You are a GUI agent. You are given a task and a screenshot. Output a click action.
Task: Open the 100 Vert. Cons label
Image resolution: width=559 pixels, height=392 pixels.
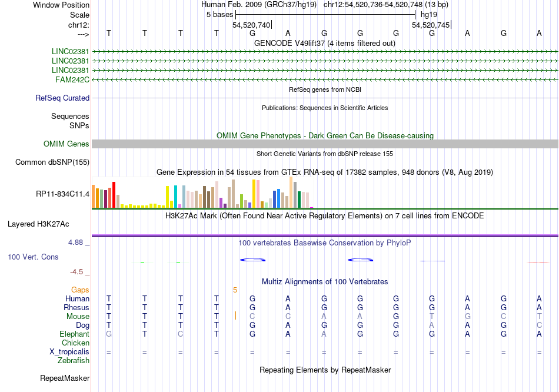33,257
